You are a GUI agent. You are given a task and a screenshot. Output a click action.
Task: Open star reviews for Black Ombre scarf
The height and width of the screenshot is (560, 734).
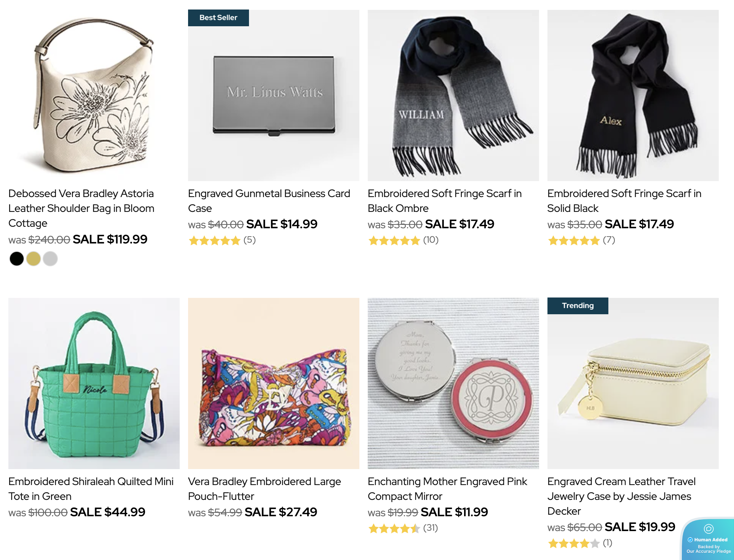(x=394, y=240)
